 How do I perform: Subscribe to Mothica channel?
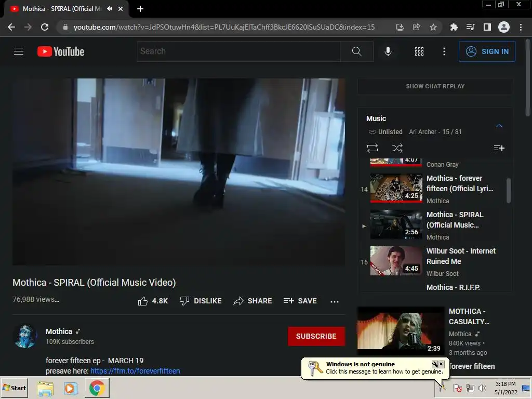pyautogui.click(x=316, y=336)
